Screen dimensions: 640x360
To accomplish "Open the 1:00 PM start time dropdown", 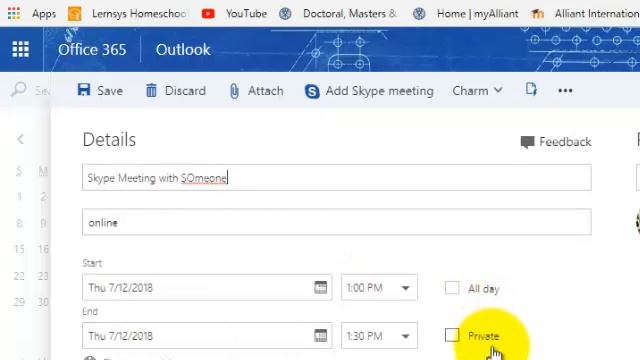I will click(379, 287).
